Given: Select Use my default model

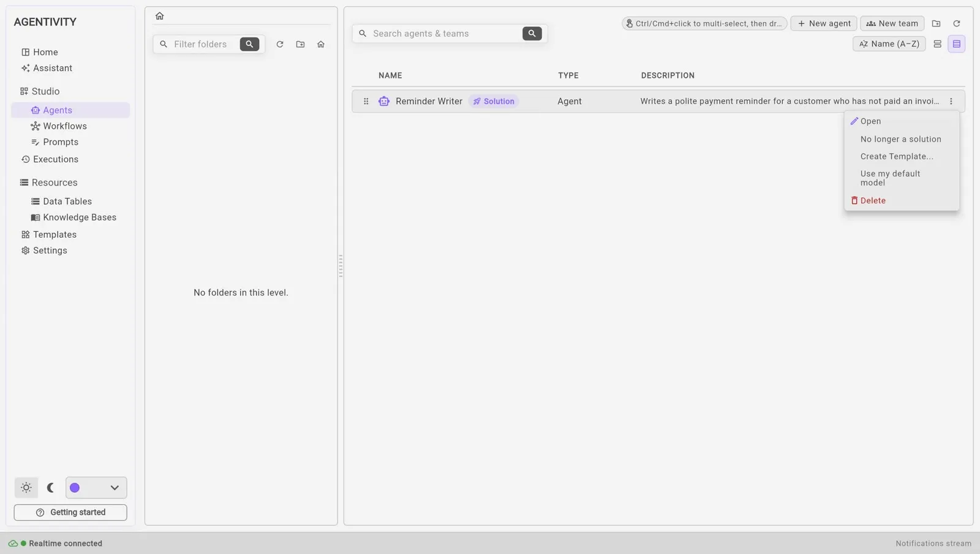Looking at the screenshot, I should (902, 178).
